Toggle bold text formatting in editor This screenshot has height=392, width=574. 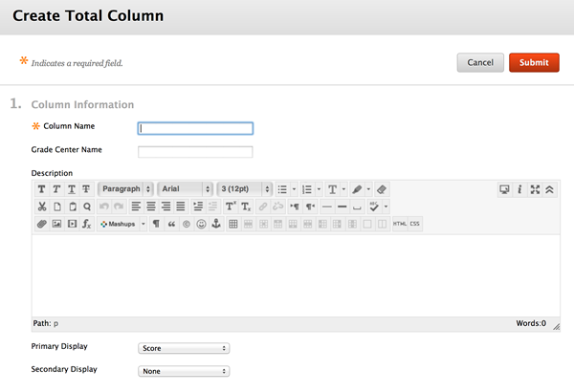42,189
